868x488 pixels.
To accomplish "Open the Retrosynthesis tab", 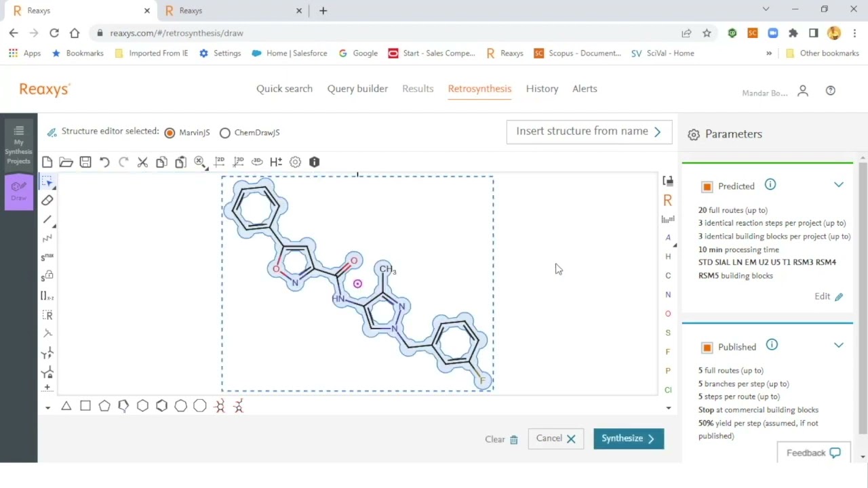I will 479,89.
